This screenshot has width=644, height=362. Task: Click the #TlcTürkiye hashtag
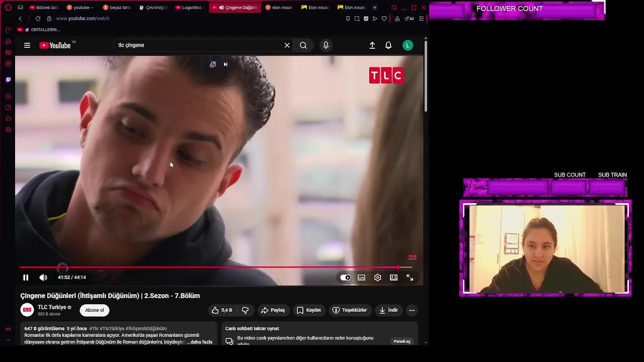[112, 329]
